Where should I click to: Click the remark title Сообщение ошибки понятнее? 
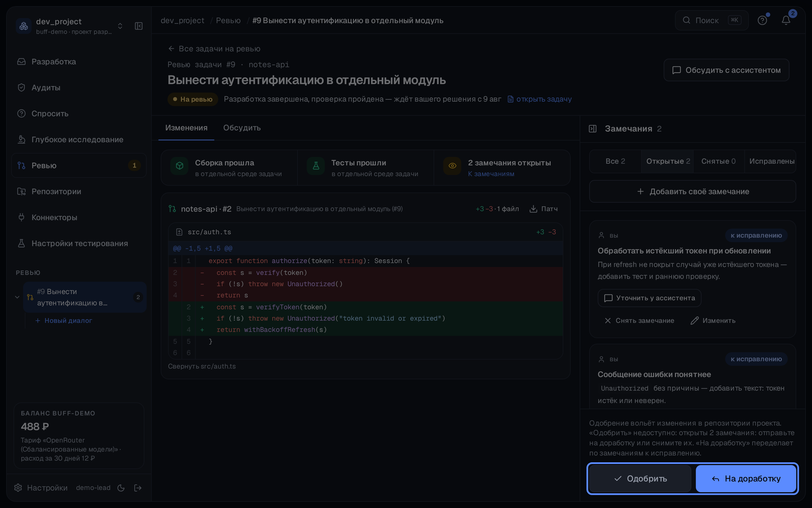[x=654, y=374]
